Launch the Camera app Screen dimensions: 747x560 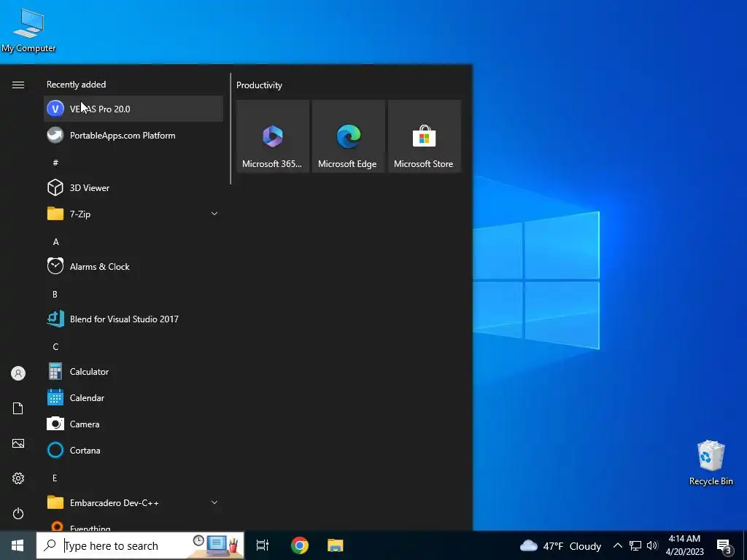coord(133,424)
